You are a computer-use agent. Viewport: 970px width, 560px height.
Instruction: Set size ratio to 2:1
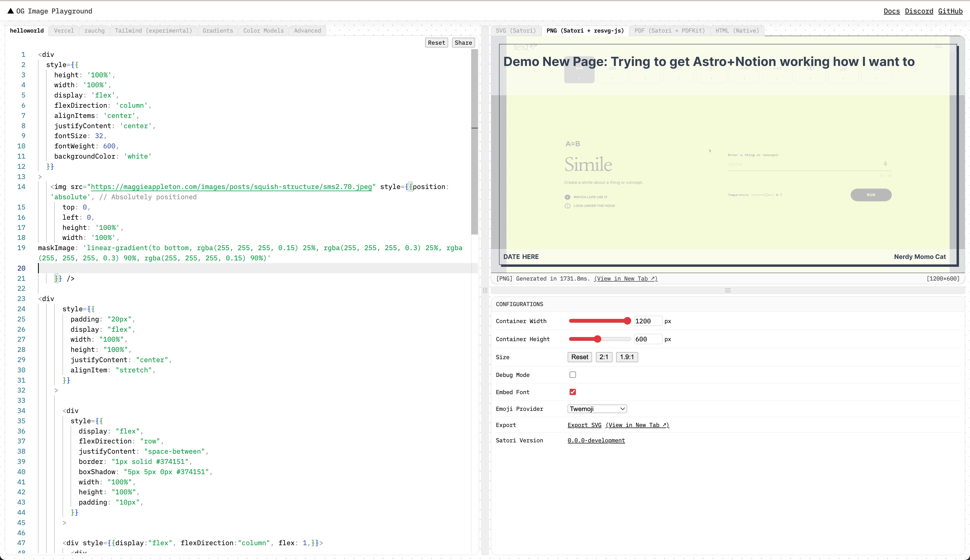tap(604, 357)
